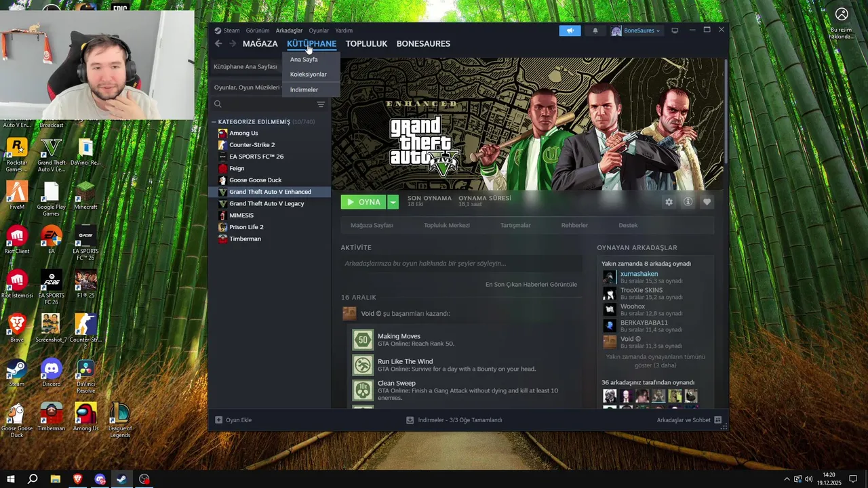Show hidden system tray icons chevron
The height and width of the screenshot is (488, 868).
(787, 479)
